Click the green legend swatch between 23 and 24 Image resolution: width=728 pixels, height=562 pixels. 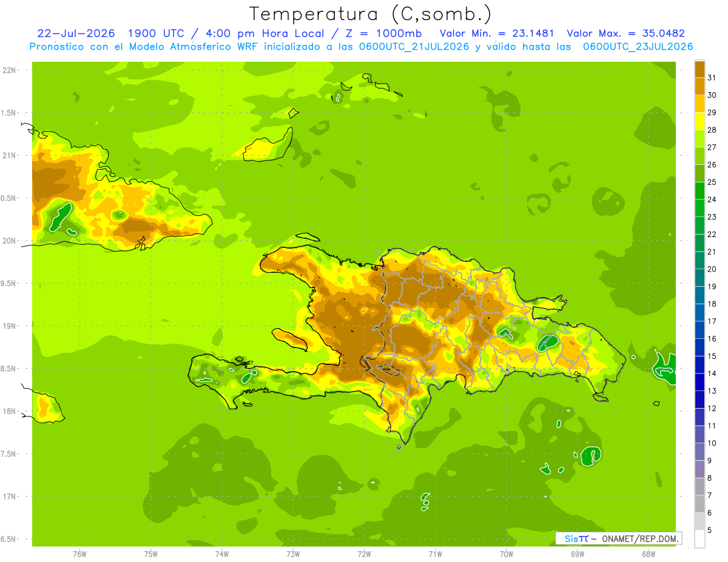(x=699, y=208)
